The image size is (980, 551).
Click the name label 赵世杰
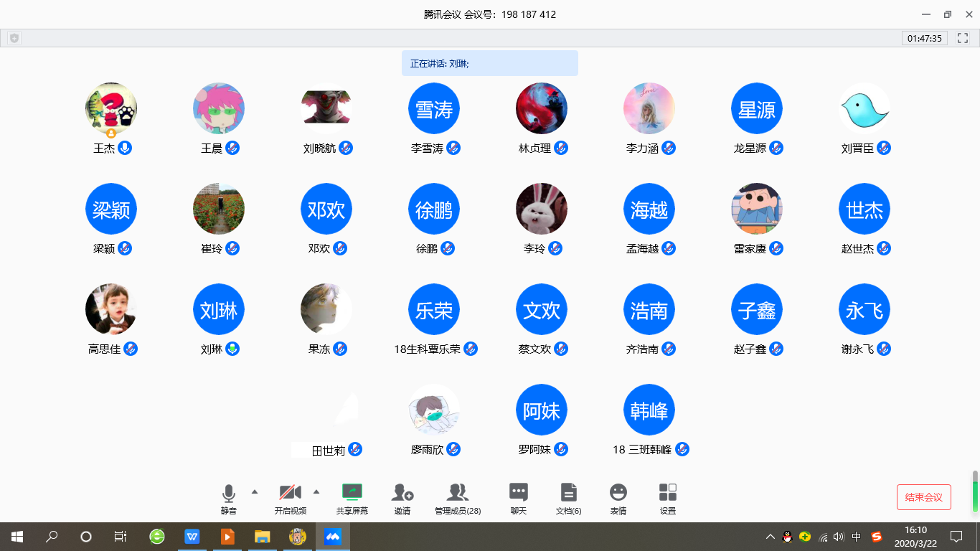(857, 249)
